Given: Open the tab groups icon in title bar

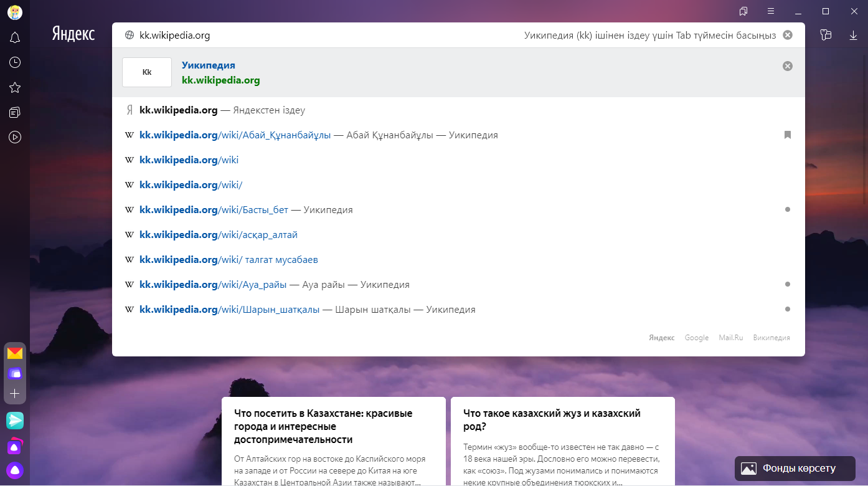Looking at the screenshot, I should [743, 11].
